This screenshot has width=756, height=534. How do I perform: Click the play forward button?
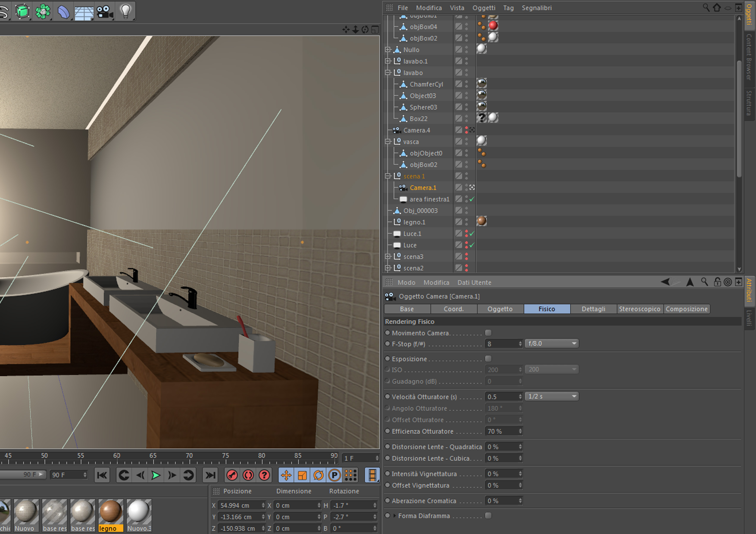[x=156, y=475]
